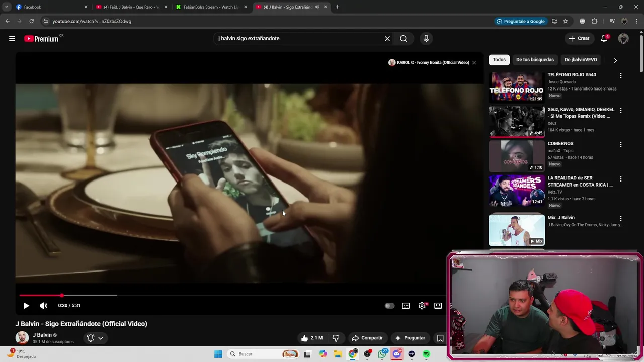Click the taskbar Buscar search box
This screenshot has width=644, height=362.
(263, 354)
